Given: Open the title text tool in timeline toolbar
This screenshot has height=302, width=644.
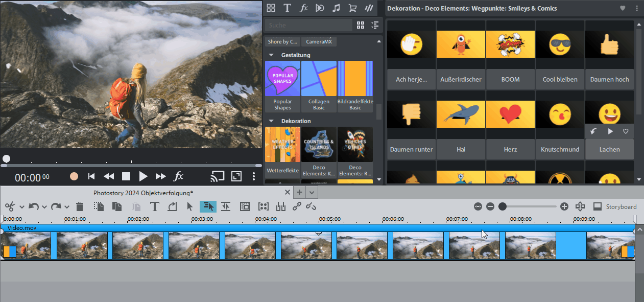Looking at the screenshot, I should 155,206.
